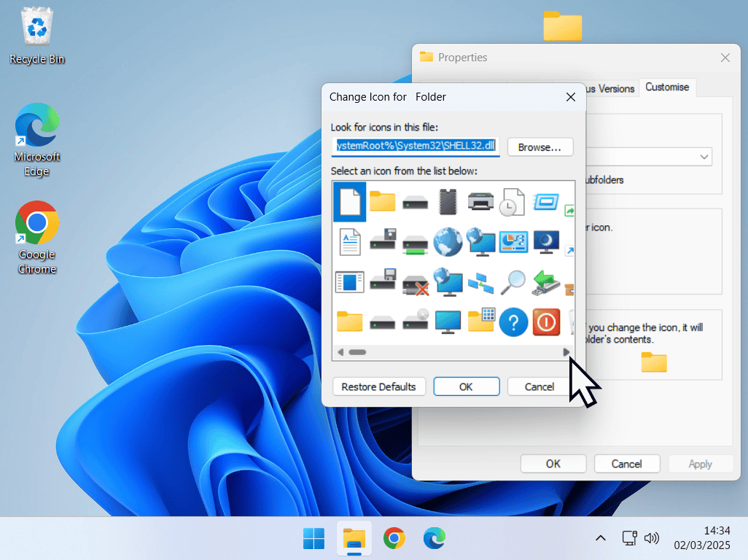Image resolution: width=748 pixels, height=560 pixels.
Task: Select the magnifying glass search icon
Action: [x=513, y=282]
